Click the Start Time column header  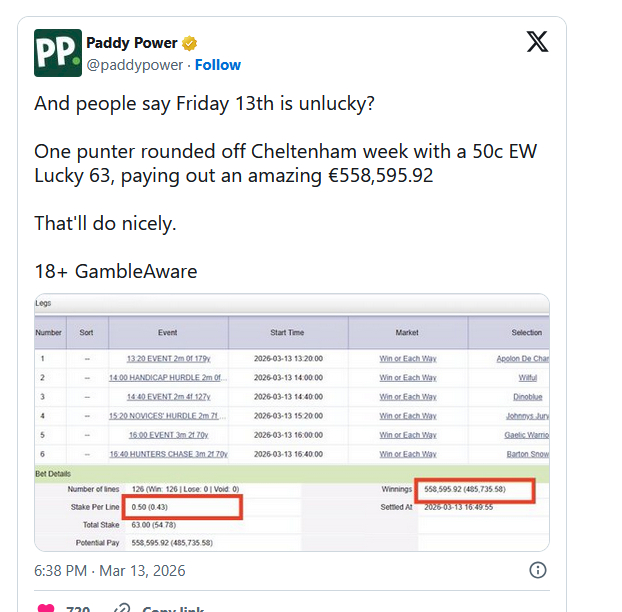[x=287, y=332]
